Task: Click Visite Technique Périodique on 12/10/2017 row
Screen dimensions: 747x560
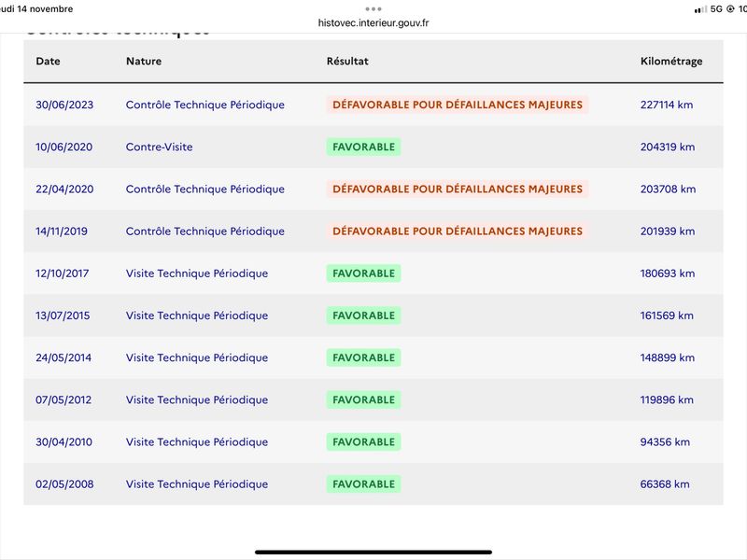Action: (197, 273)
